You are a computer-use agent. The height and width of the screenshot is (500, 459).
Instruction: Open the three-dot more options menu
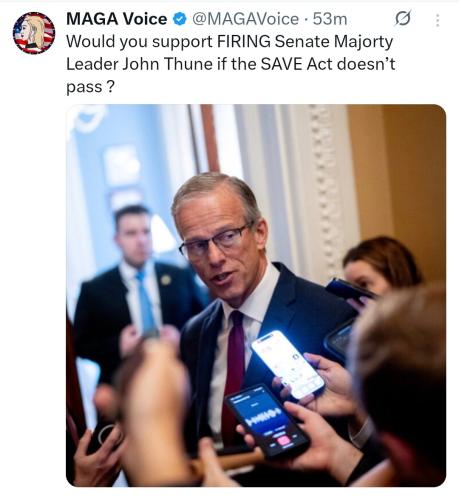437,20
